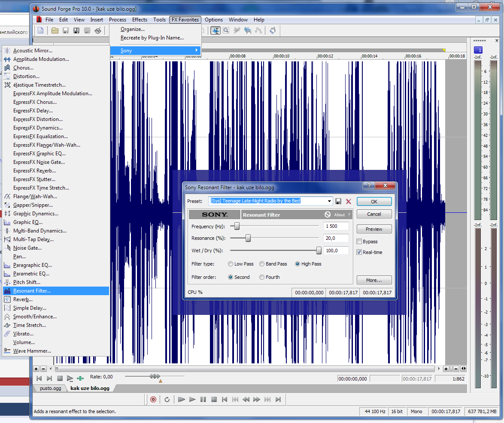Select Second filter order
This screenshot has width=504, height=423.
click(x=231, y=277)
